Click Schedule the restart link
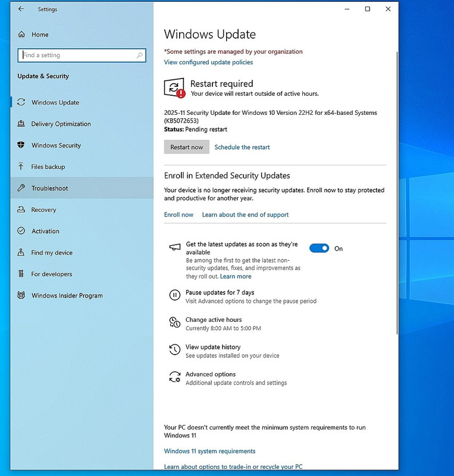Image resolution: width=454 pixels, height=476 pixels. 242,147
